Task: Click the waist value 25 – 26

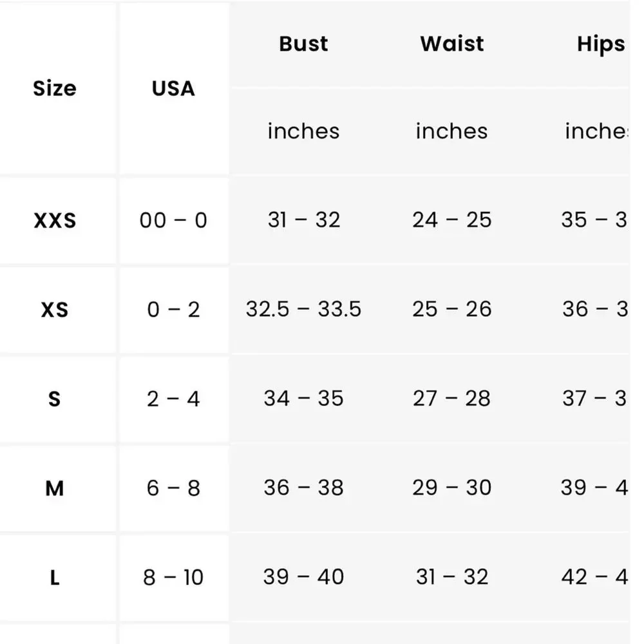Action: 451,310
